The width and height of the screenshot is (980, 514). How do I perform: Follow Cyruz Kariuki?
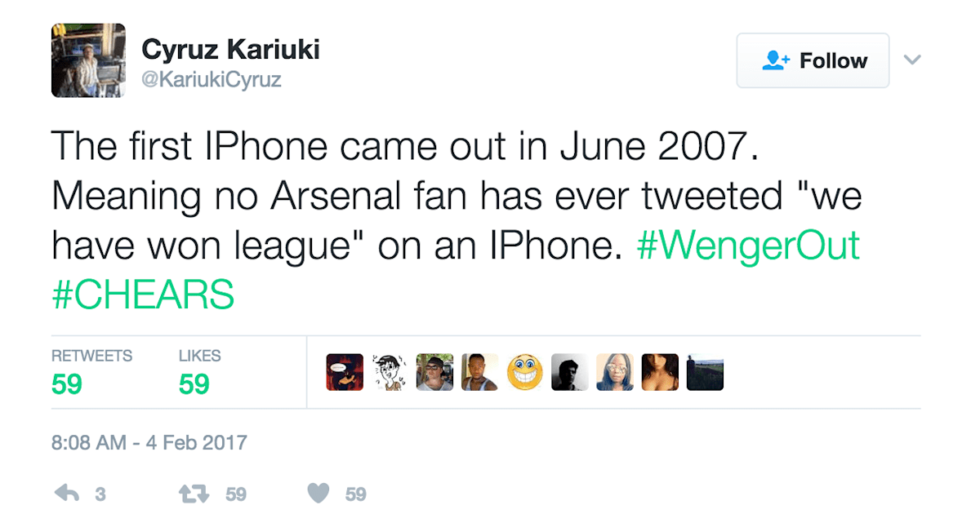(813, 60)
